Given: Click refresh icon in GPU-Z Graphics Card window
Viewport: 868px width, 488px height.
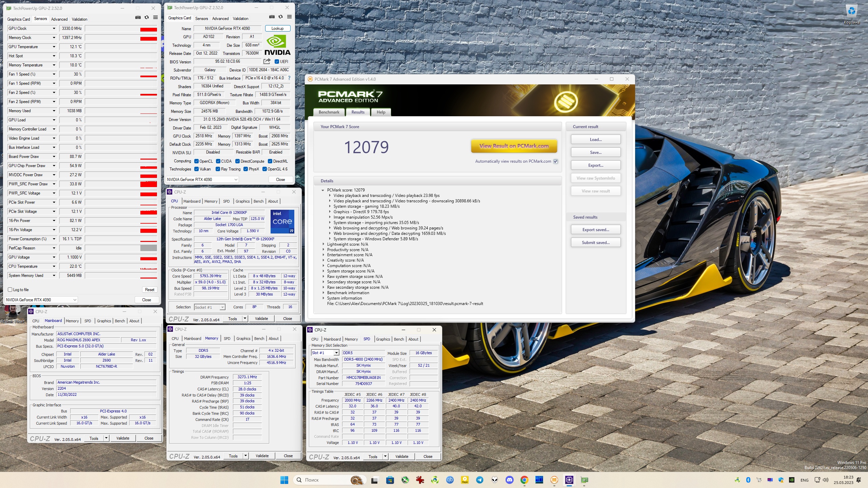Looking at the screenshot, I should [x=280, y=17].
